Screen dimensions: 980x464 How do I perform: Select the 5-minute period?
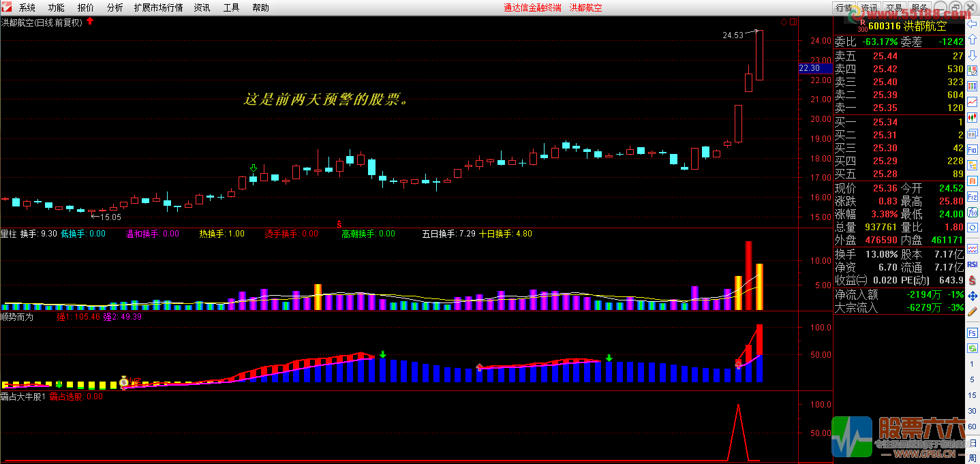click(973, 380)
